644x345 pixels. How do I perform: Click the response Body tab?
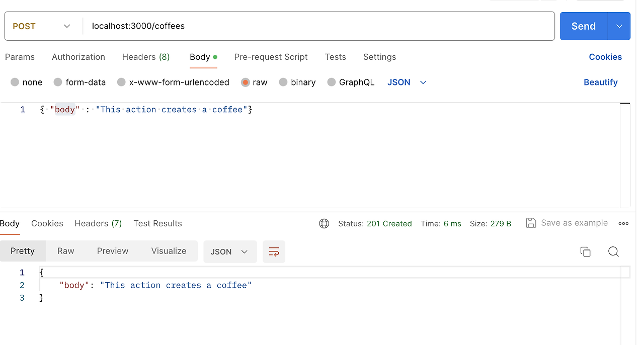(x=10, y=223)
